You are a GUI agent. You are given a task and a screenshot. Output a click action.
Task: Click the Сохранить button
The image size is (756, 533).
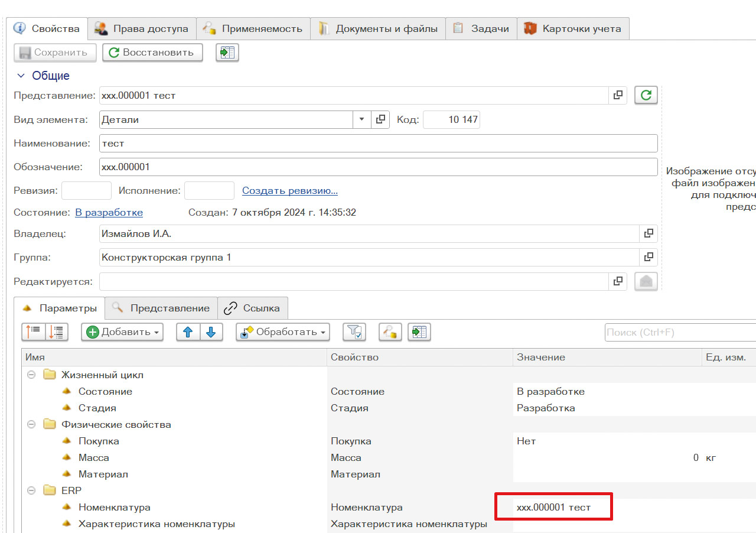(x=54, y=53)
